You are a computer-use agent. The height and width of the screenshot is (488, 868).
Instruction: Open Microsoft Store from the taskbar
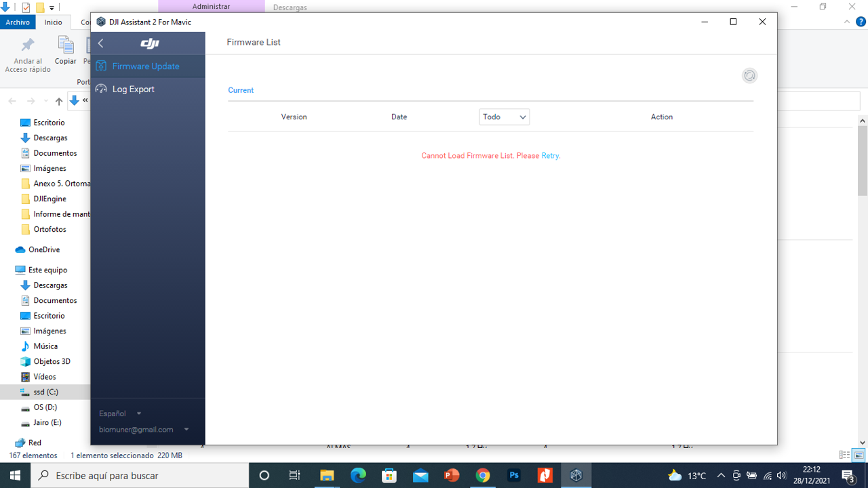[x=389, y=475]
